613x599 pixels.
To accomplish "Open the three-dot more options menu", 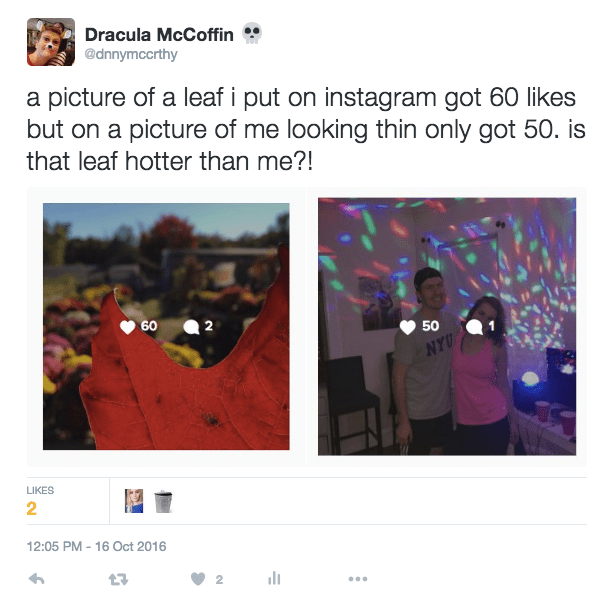I will pos(358,579).
